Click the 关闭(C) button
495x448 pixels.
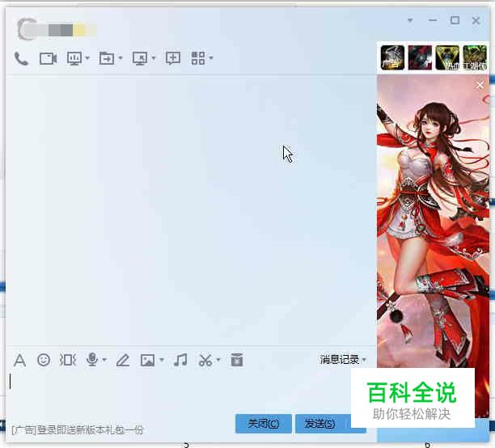264,424
